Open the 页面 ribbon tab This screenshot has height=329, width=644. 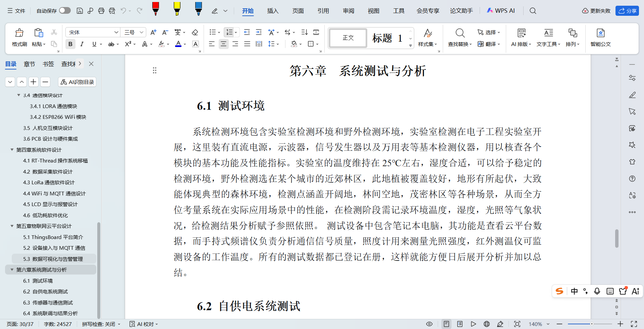click(x=298, y=11)
